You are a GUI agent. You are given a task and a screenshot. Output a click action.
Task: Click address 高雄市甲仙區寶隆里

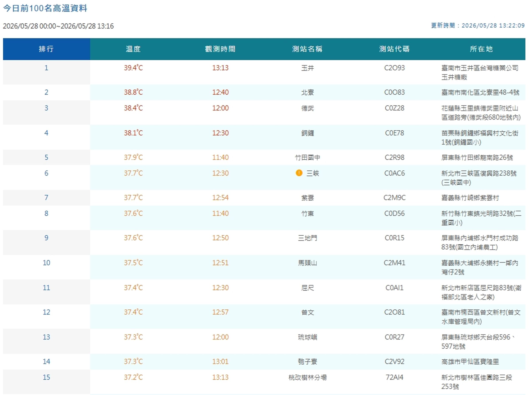pyautogui.click(x=470, y=362)
